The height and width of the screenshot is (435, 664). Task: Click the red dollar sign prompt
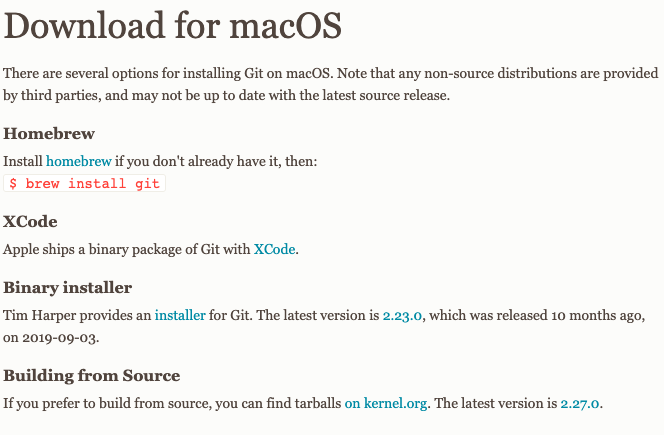pyautogui.click(x=13, y=183)
